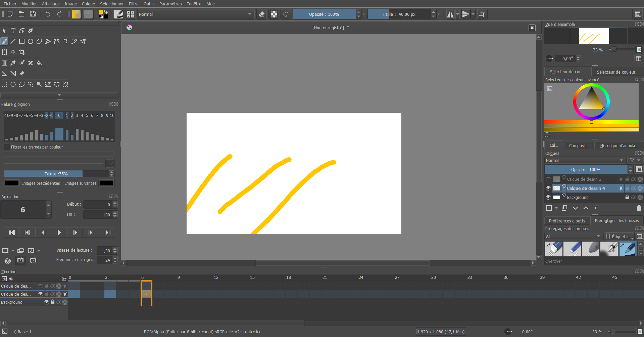The image size is (644, 337).
Task: Select the Ellipse shape tool
Action: (x=31, y=41)
